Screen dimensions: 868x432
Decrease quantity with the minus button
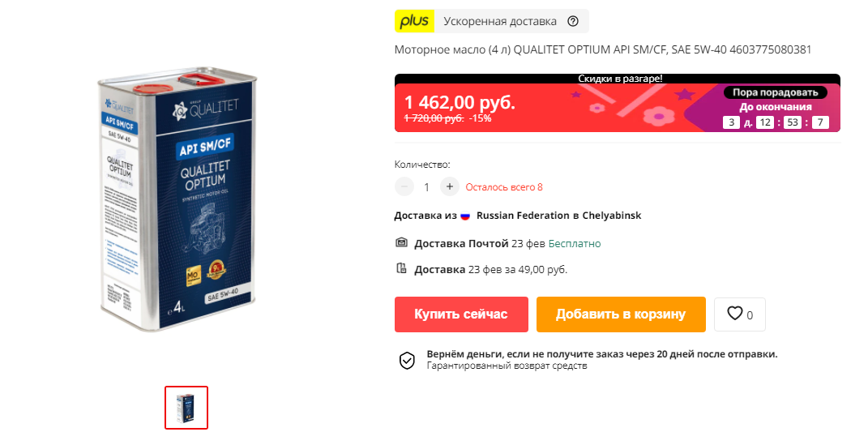(x=404, y=186)
